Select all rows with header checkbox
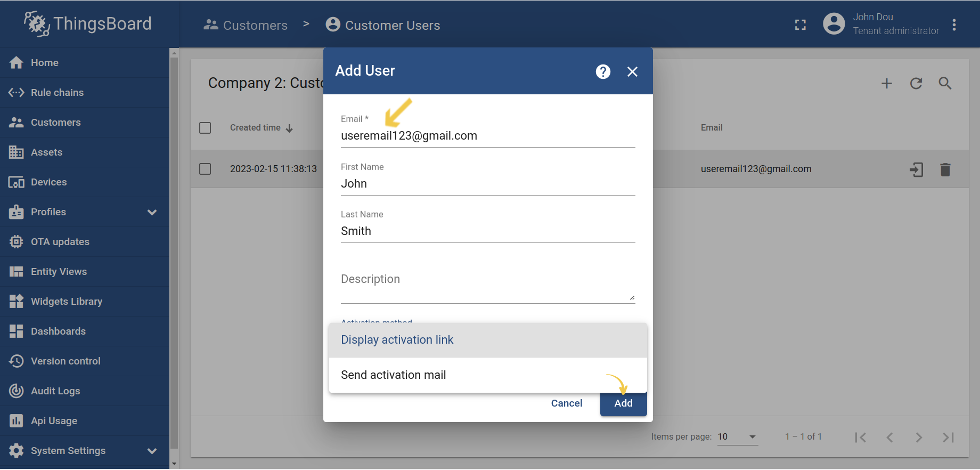Screen dimensions: 980x470 point(205,128)
